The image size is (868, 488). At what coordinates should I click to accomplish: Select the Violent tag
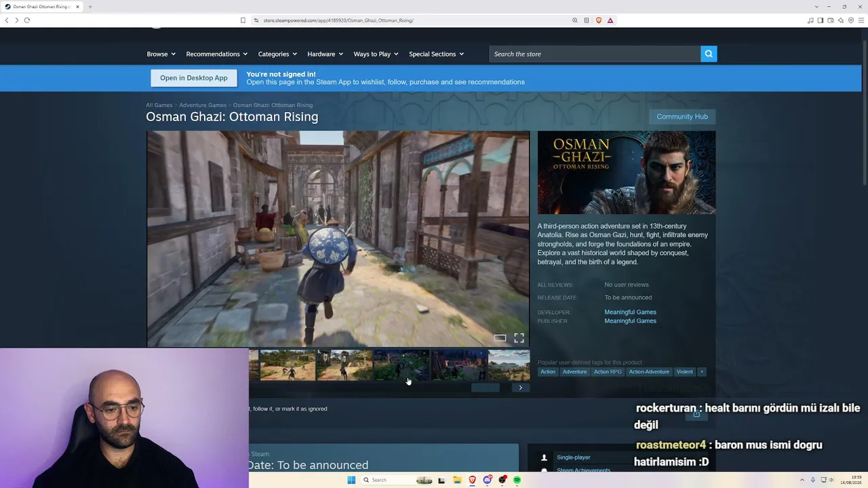point(685,371)
